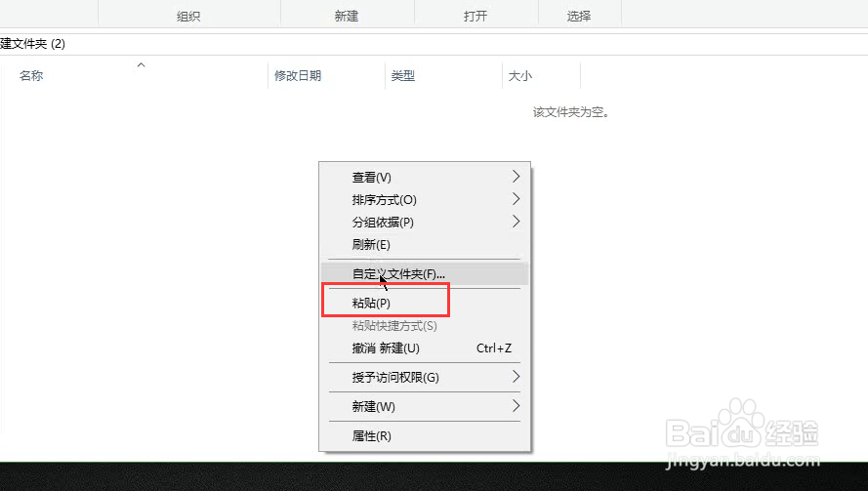Click the 打开 ribbon group label
The height and width of the screenshot is (491, 868).
(x=475, y=16)
